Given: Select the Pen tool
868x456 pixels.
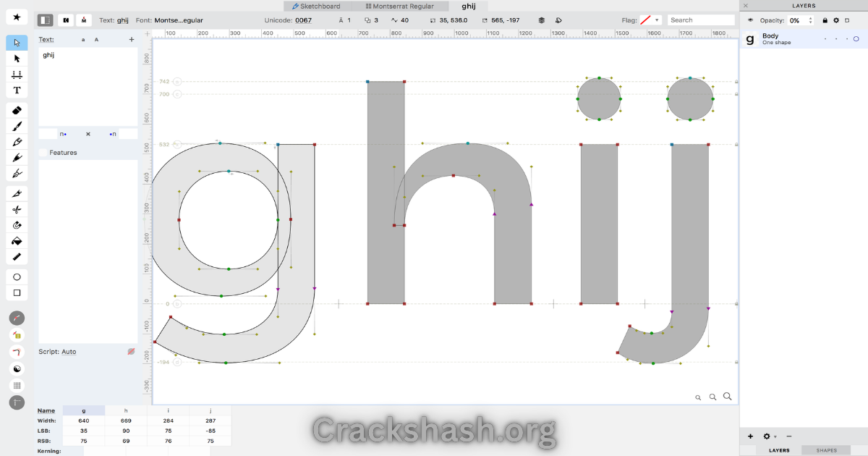Looking at the screenshot, I should tap(17, 174).
